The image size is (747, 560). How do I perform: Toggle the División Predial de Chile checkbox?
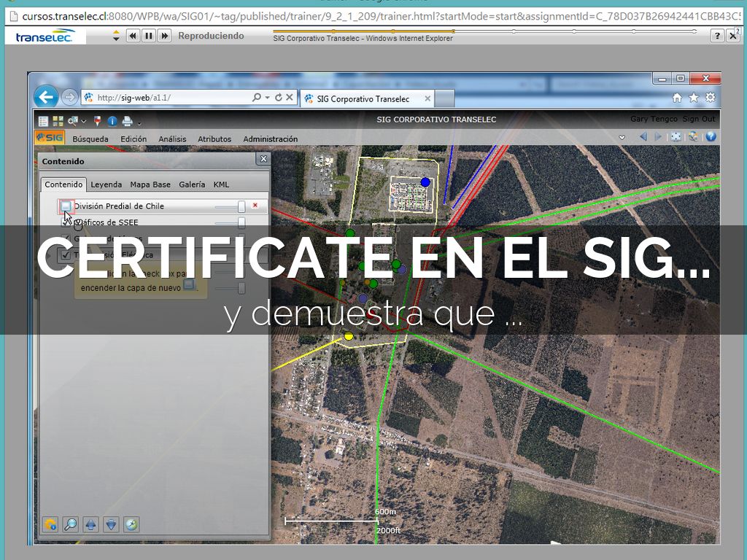(x=66, y=206)
